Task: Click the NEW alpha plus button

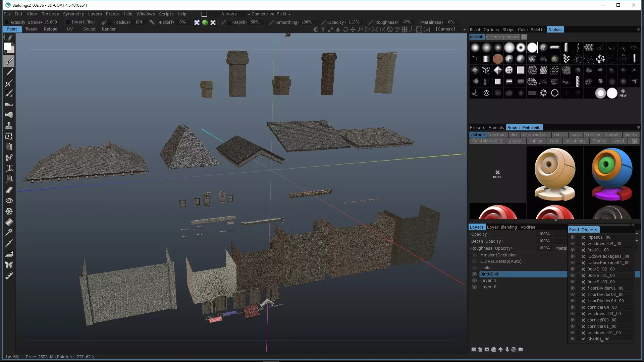Action: [623, 93]
